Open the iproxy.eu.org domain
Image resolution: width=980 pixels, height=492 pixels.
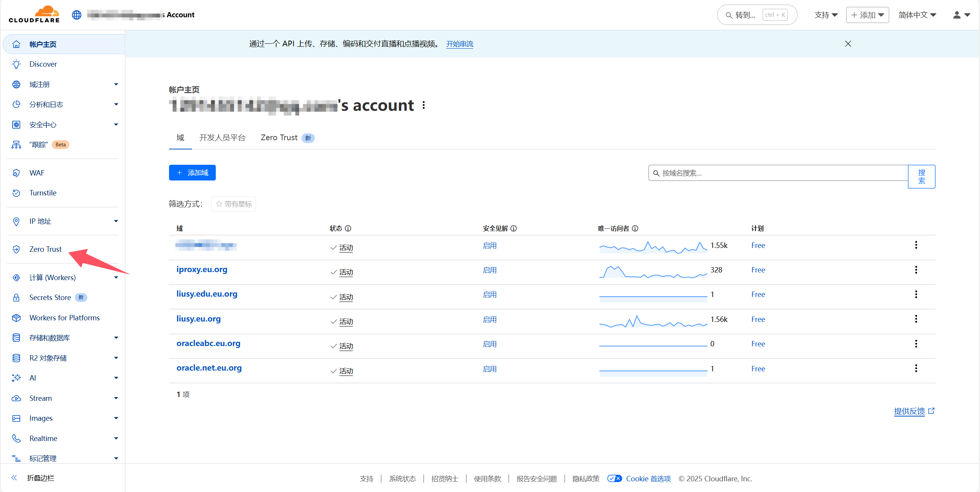tap(202, 269)
